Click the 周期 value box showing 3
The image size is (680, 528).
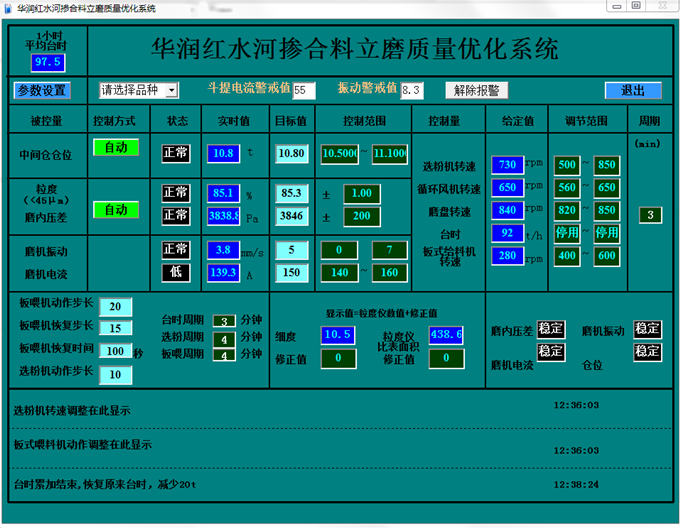coord(650,215)
